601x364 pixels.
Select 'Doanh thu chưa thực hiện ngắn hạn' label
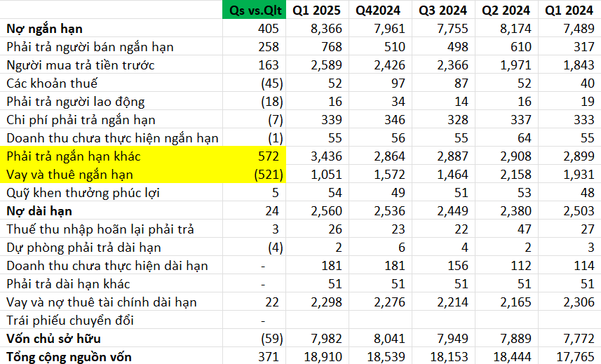[112, 138]
